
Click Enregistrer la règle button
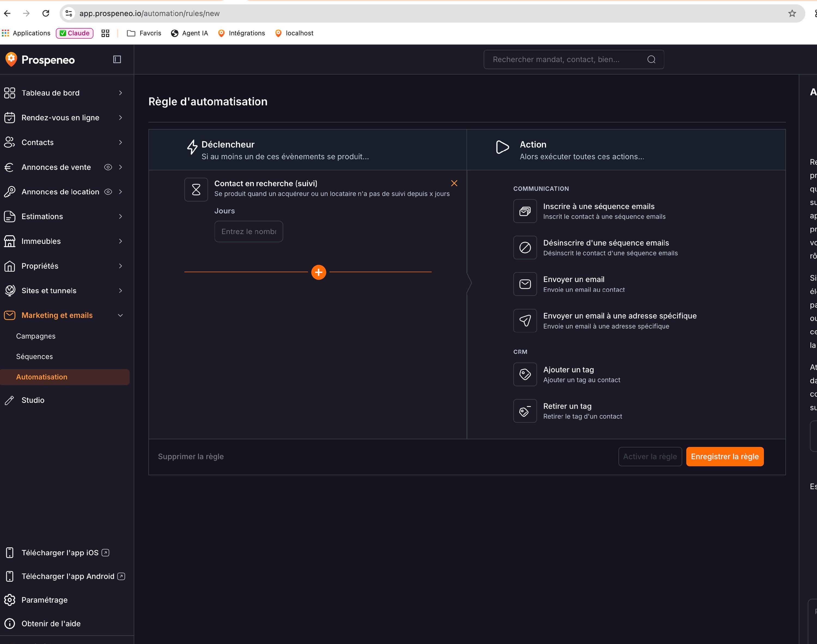tap(725, 456)
